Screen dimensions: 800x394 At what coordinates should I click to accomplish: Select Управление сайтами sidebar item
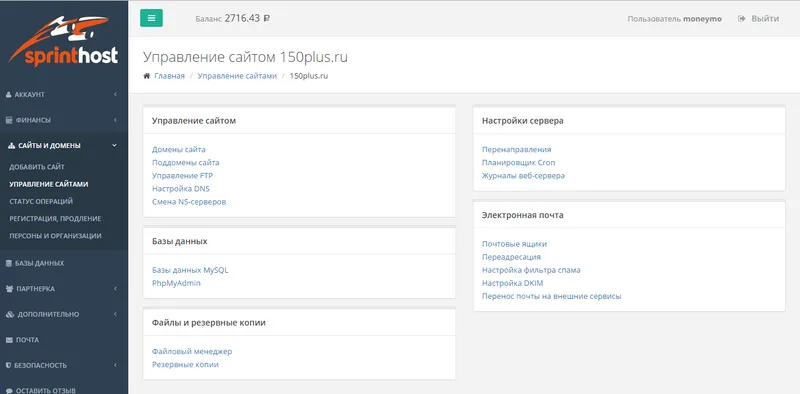pyautogui.click(x=48, y=184)
